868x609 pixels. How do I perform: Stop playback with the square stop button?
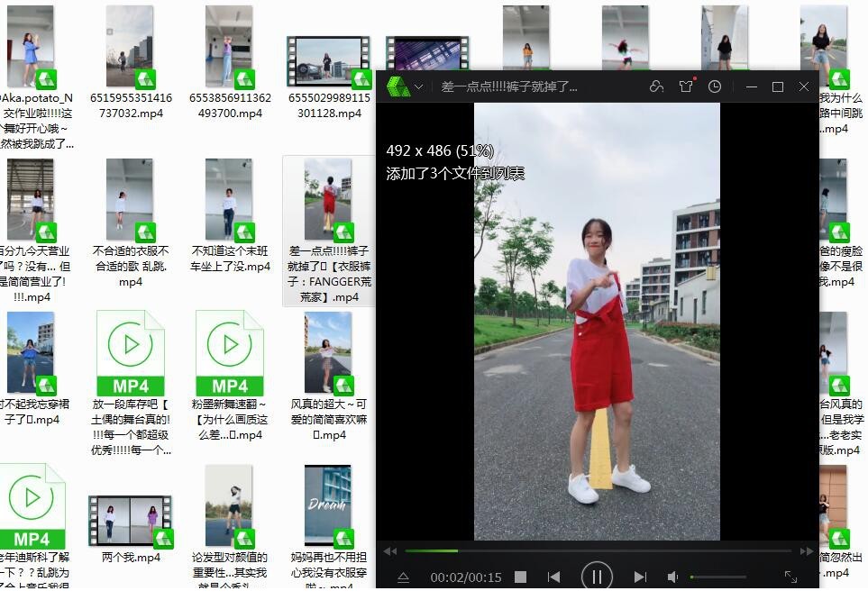click(520, 577)
